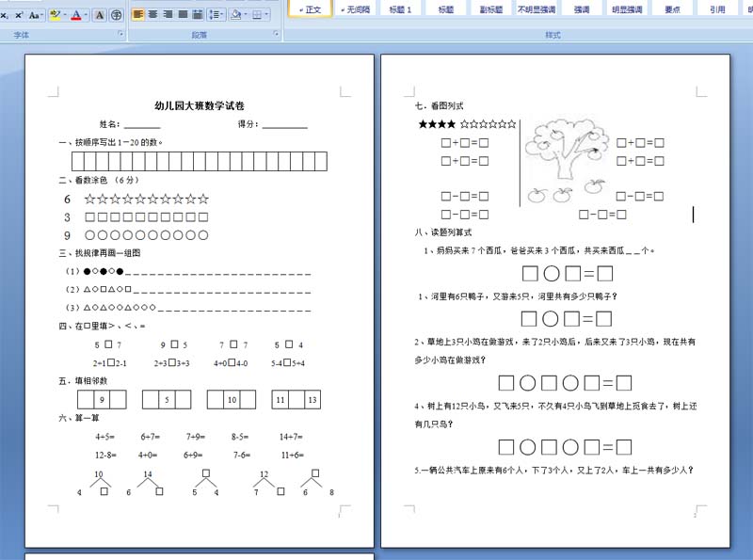Image resolution: width=753 pixels, height=560 pixels.
Task: Open the 段落 dialog launcher
Action: pos(276,34)
